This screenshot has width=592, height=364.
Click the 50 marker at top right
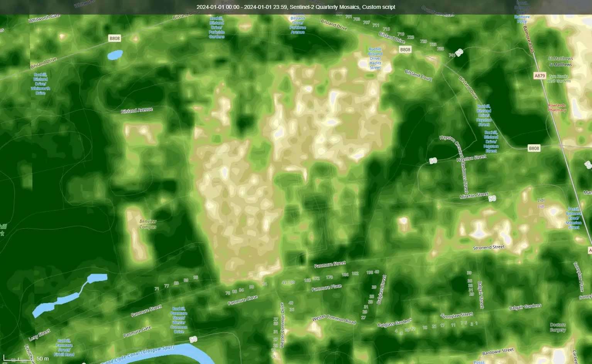coord(459,52)
